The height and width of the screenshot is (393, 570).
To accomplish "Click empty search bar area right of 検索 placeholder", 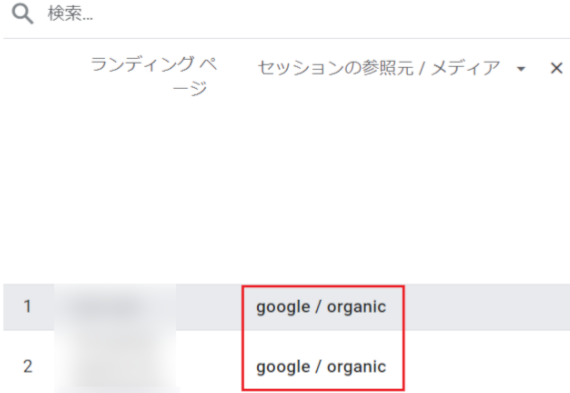I will click(327, 15).
